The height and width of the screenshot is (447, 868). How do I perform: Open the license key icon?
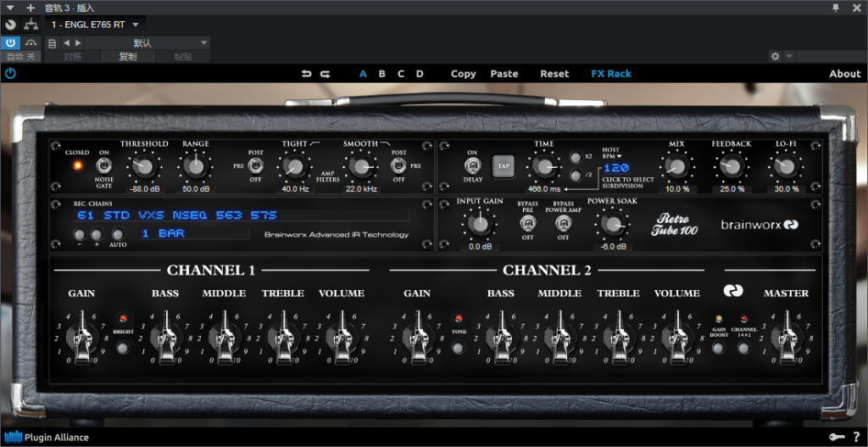[837, 438]
